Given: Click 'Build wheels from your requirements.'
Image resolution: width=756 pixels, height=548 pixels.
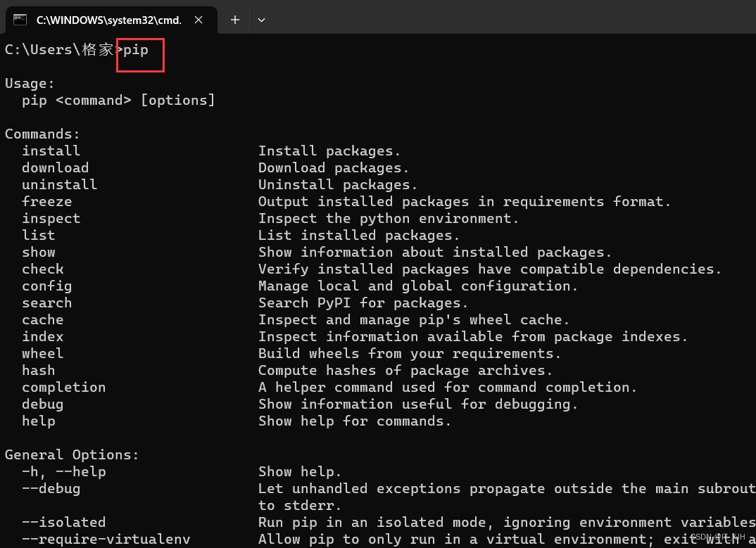Looking at the screenshot, I should point(410,354).
